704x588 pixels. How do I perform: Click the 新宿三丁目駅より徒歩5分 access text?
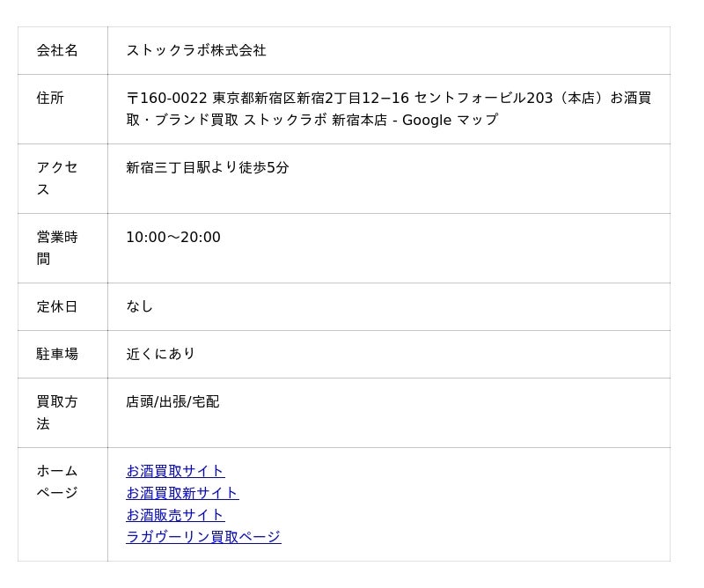[207, 167]
